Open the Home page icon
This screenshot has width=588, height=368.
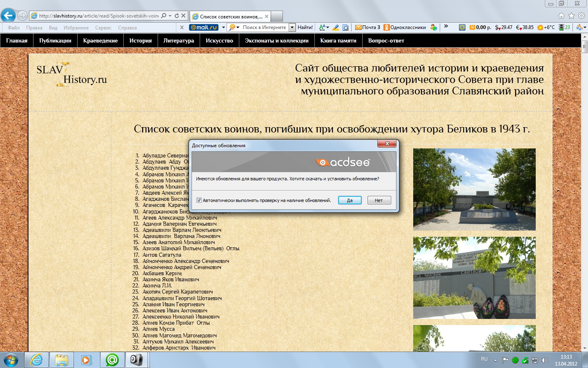coord(561,16)
